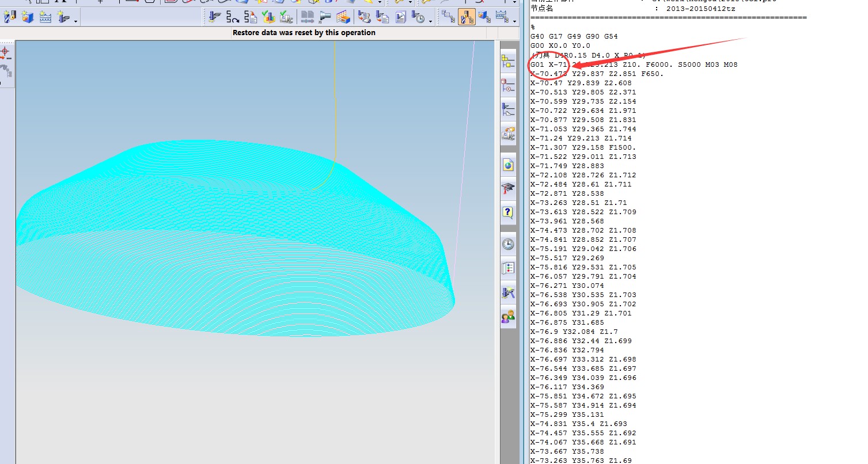Click the line 'X-70.599 Y29.735 Z2.154'
The width and height of the screenshot is (868, 464).
tap(583, 101)
